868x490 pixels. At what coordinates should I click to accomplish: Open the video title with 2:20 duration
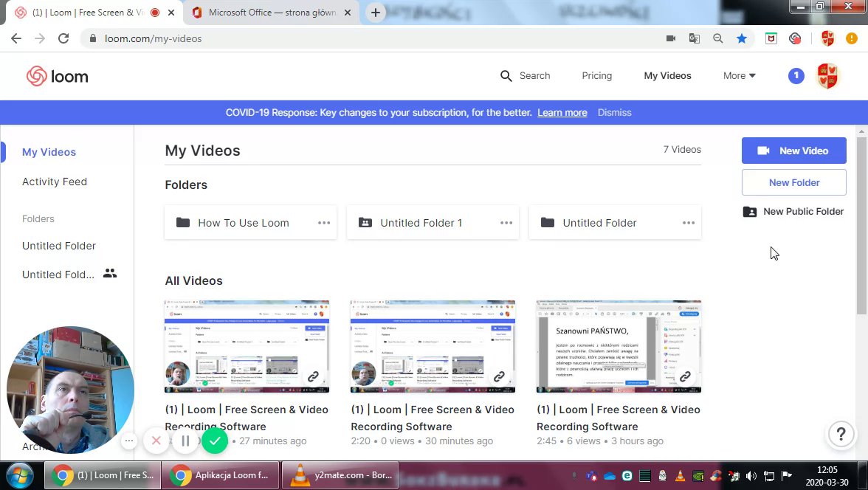click(433, 418)
